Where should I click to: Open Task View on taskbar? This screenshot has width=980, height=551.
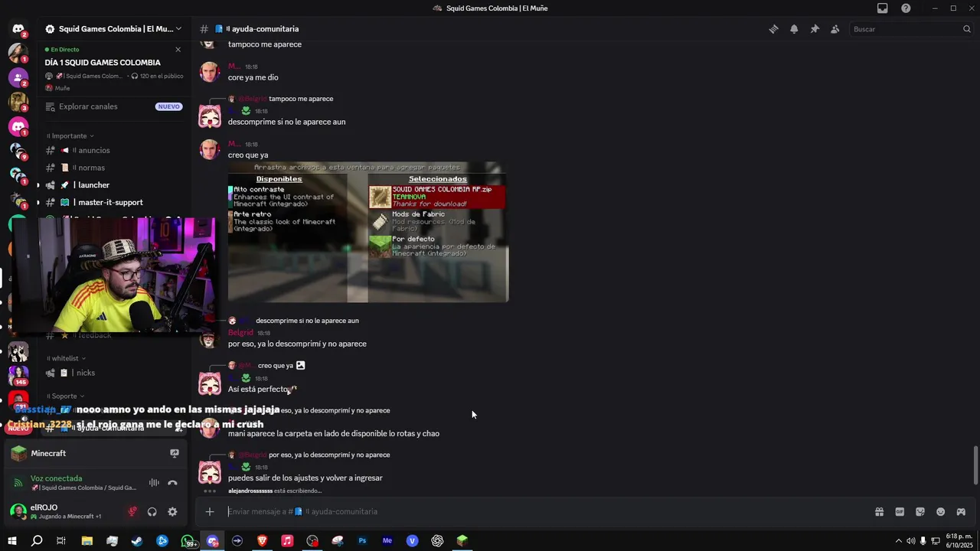point(61,541)
